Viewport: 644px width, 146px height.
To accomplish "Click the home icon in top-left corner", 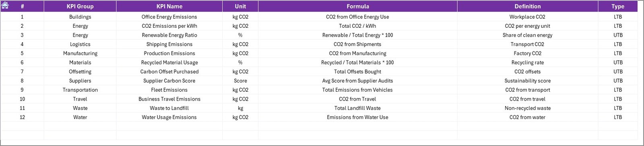I will (5, 6).
